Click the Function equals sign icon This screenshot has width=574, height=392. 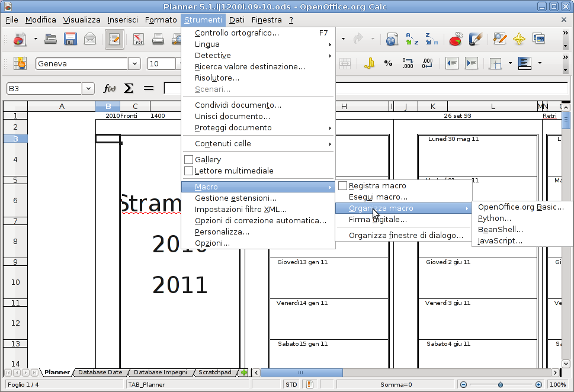(x=148, y=88)
